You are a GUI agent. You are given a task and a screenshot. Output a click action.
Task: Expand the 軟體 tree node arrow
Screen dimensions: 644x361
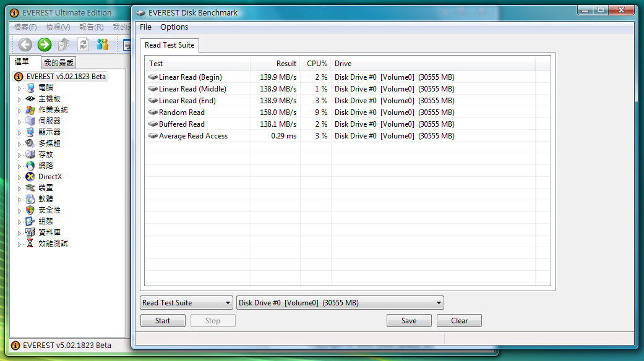coord(19,200)
